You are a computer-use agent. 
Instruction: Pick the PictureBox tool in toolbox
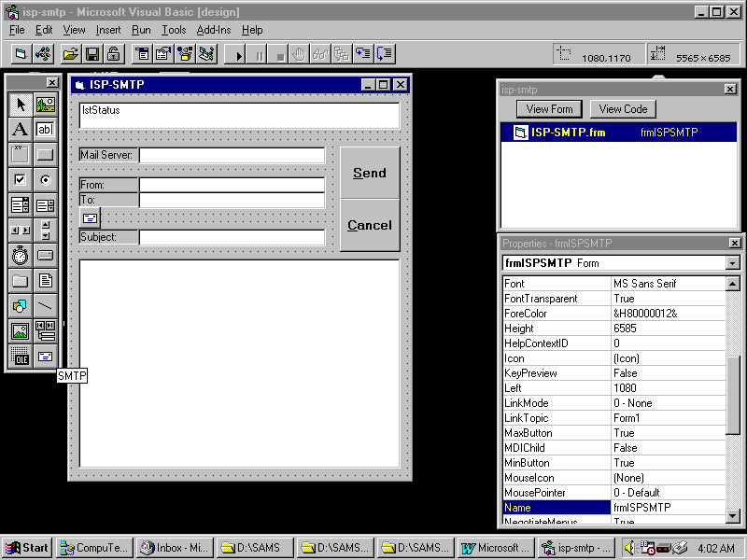(45, 105)
